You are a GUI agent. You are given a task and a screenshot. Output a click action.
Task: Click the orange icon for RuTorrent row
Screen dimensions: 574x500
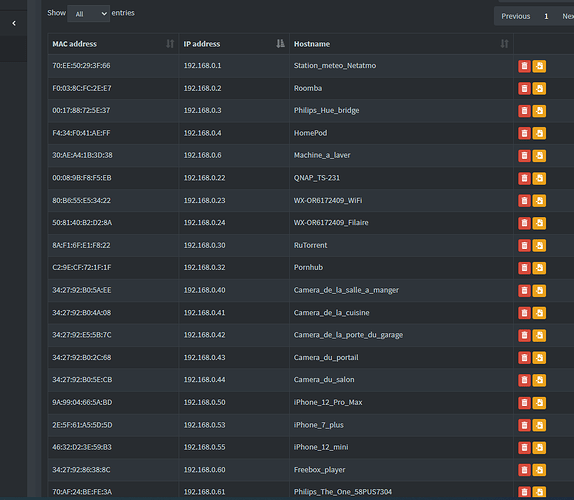539,246
